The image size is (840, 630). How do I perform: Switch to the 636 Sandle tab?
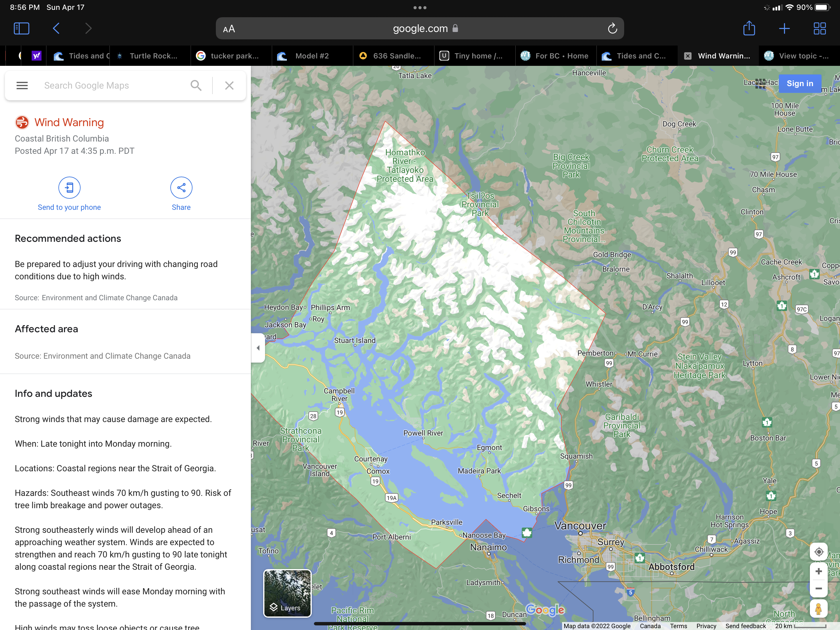coord(394,56)
